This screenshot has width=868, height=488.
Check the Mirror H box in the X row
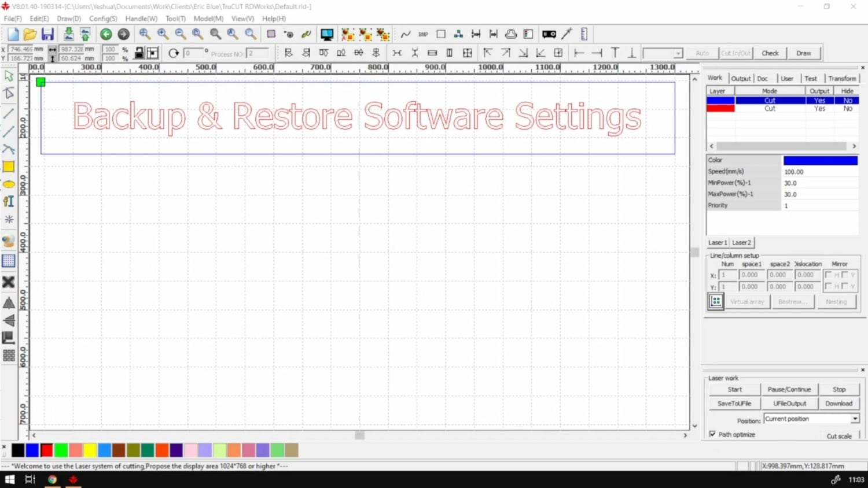[x=828, y=275]
